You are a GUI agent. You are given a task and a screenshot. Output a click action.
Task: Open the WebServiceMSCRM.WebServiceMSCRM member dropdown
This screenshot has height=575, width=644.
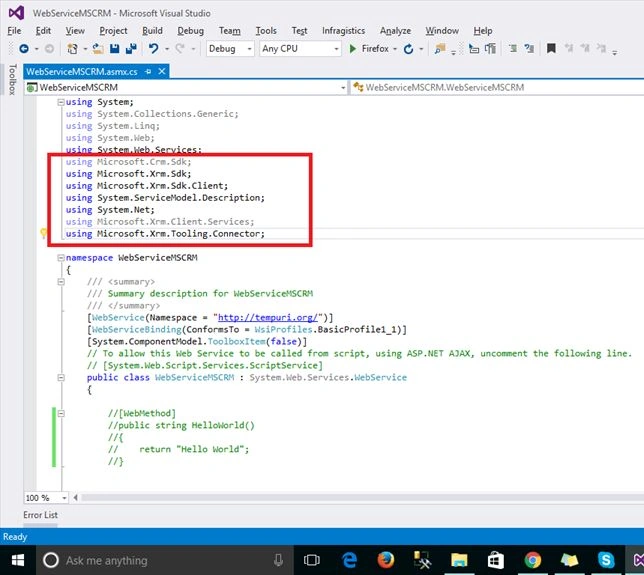tap(497, 87)
